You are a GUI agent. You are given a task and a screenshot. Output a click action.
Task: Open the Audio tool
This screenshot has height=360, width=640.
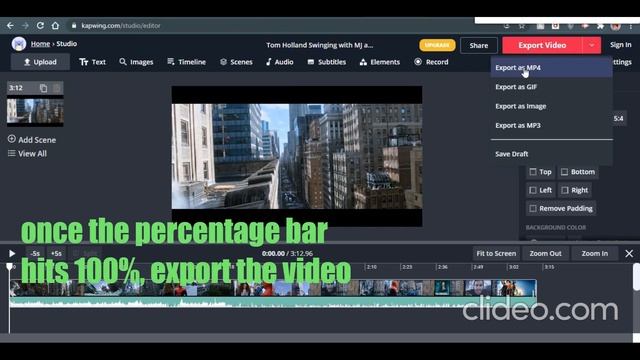pos(280,62)
